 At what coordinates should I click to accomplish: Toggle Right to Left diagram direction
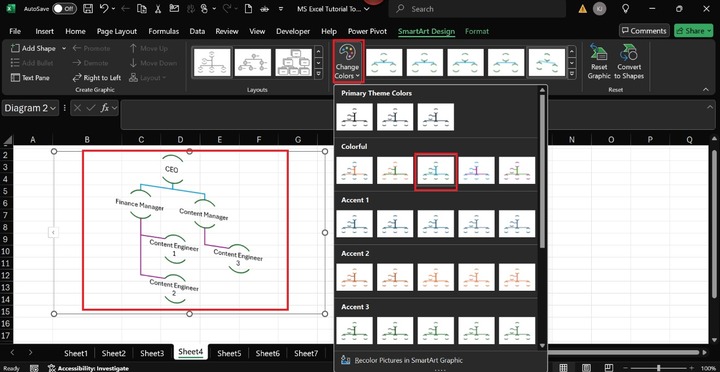pyautogui.click(x=96, y=78)
